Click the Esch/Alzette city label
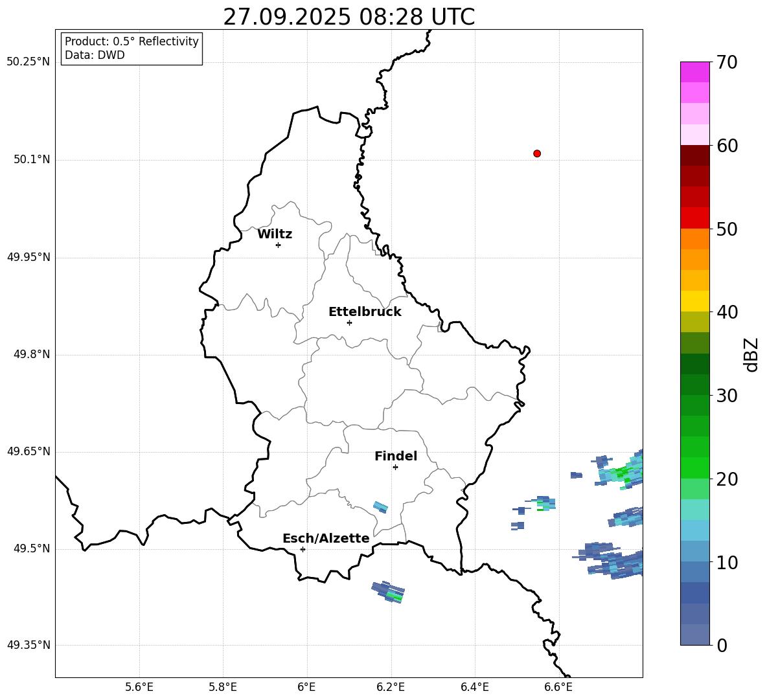767x700 pixels. (326, 538)
